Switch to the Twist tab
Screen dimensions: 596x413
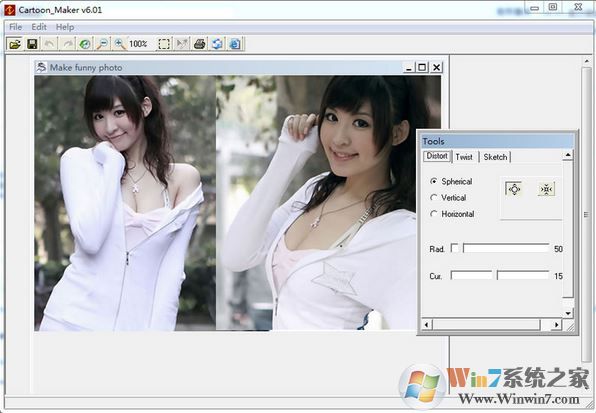(464, 157)
